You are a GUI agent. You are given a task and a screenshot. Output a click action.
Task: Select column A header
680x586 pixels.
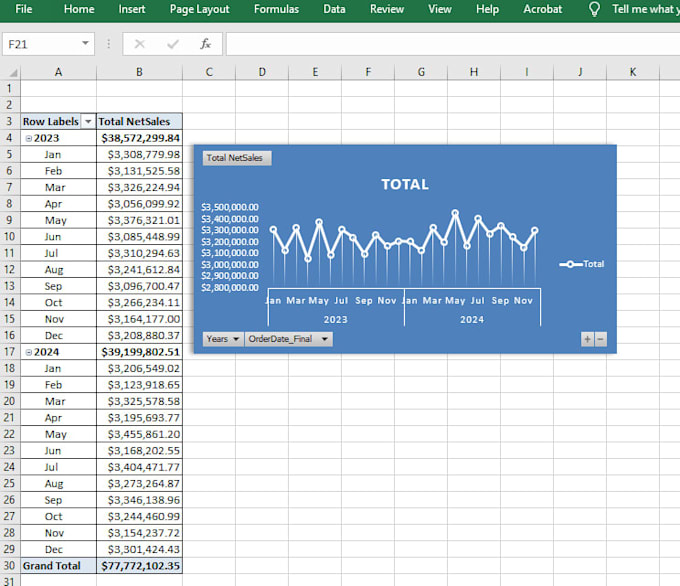pyautogui.click(x=58, y=72)
